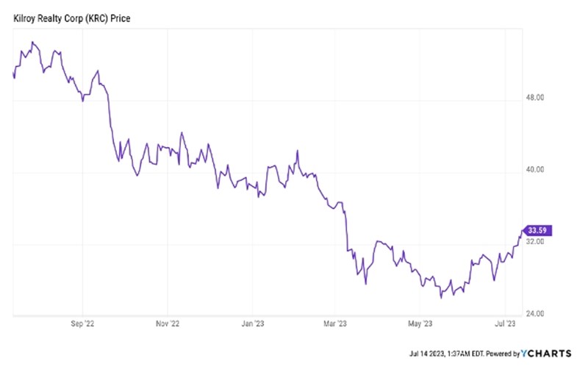Select the May '23 date label
Image resolution: width=588 pixels, height=367 pixels.
click(420, 323)
